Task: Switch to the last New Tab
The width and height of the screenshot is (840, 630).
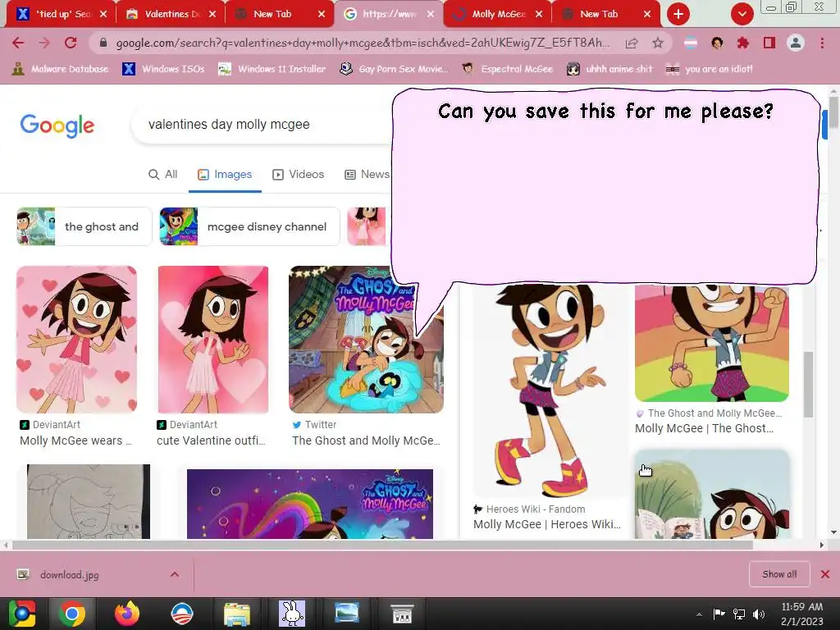Action: point(605,14)
